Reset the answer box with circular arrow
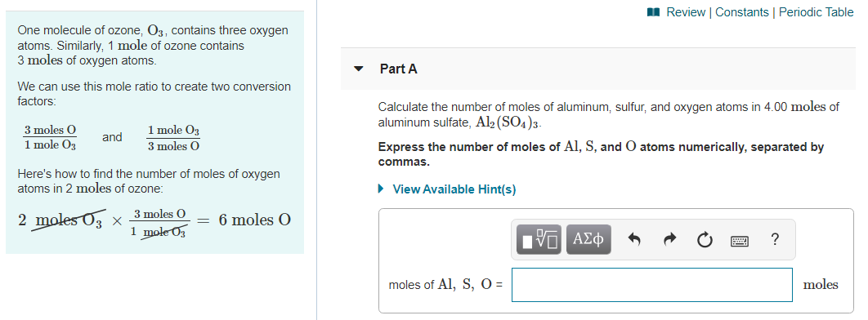The width and height of the screenshot is (868, 320). pos(705,240)
